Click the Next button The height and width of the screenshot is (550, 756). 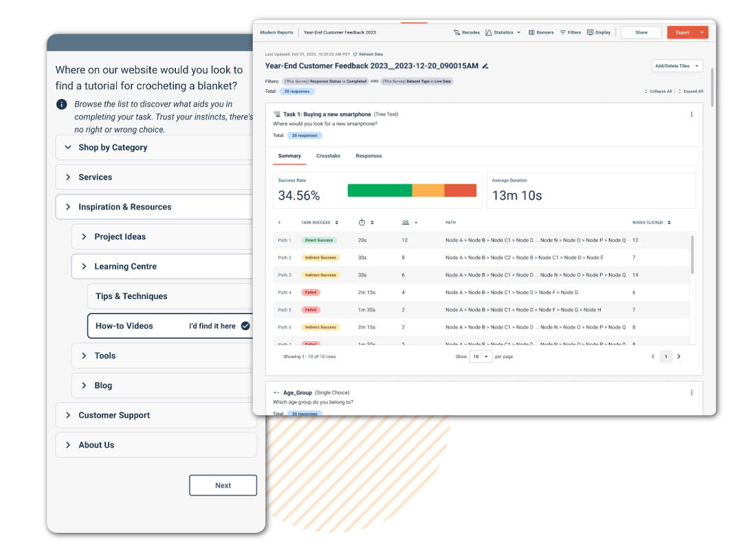(223, 485)
